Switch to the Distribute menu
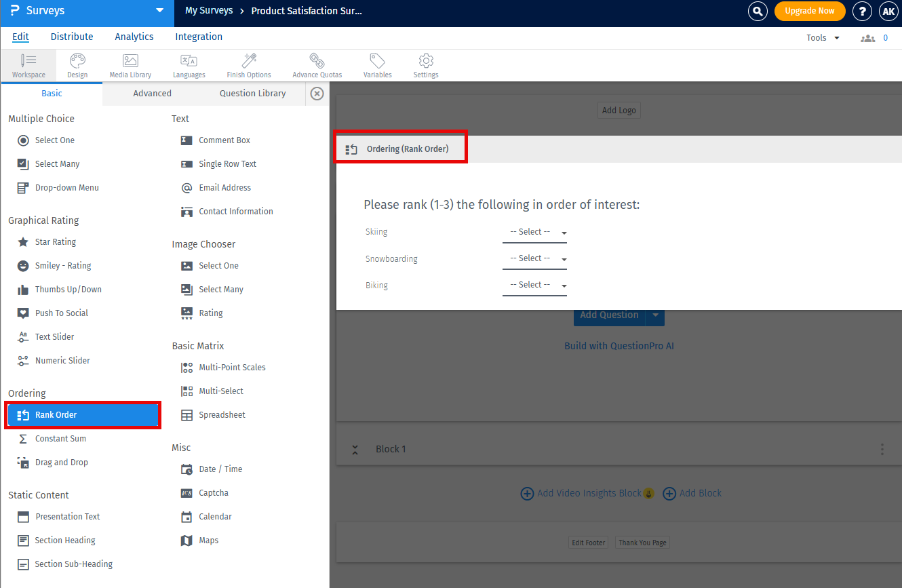Screen dimensions: 902x588 (x=72, y=37)
